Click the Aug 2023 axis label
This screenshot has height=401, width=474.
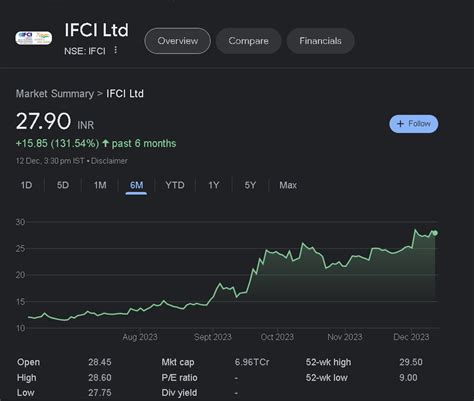pyautogui.click(x=140, y=337)
